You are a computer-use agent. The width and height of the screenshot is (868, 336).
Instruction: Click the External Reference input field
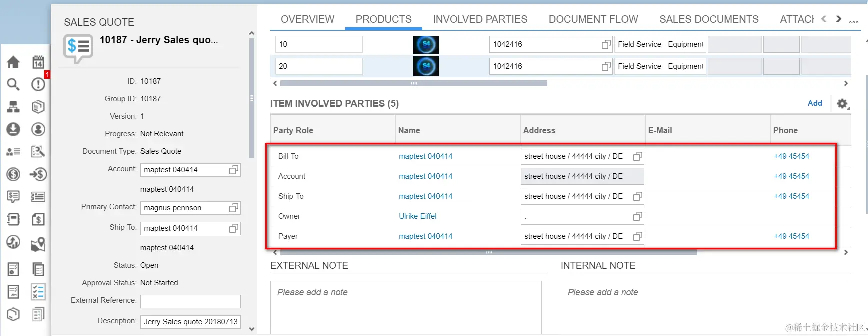(x=190, y=301)
